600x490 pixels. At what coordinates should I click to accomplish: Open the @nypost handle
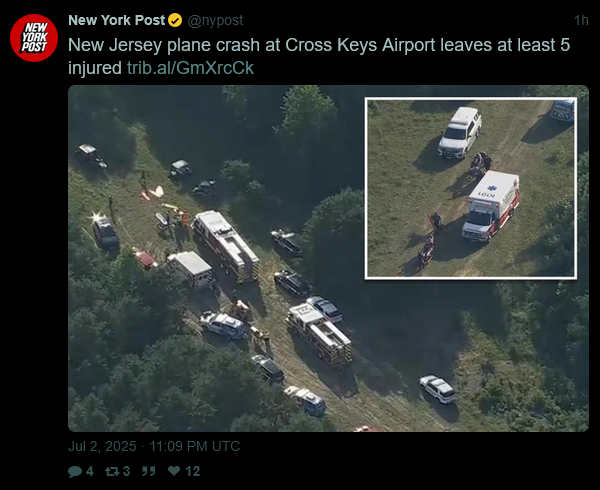point(215,20)
